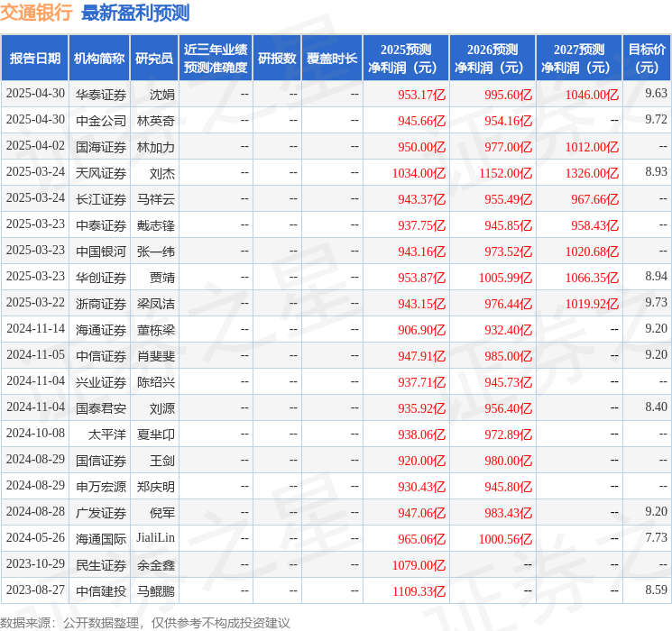
Task: Select the 近三年业绩预测准确度 header
Action: [216, 59]
